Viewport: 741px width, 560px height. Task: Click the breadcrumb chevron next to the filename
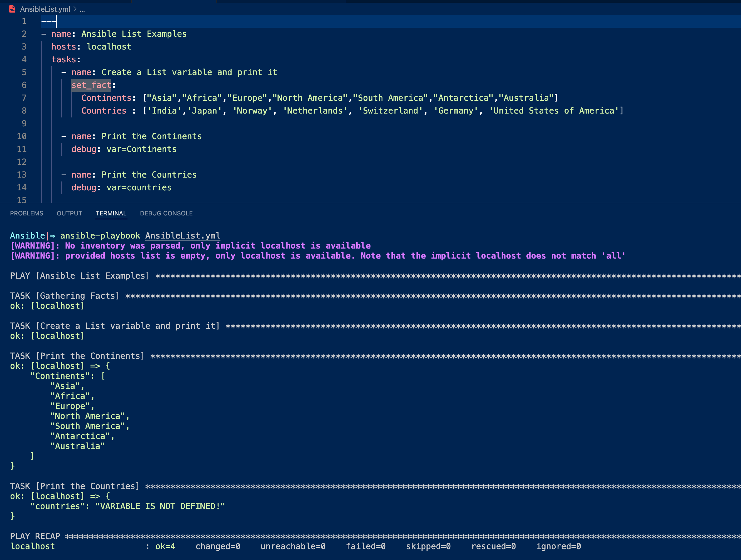[76, 9]
